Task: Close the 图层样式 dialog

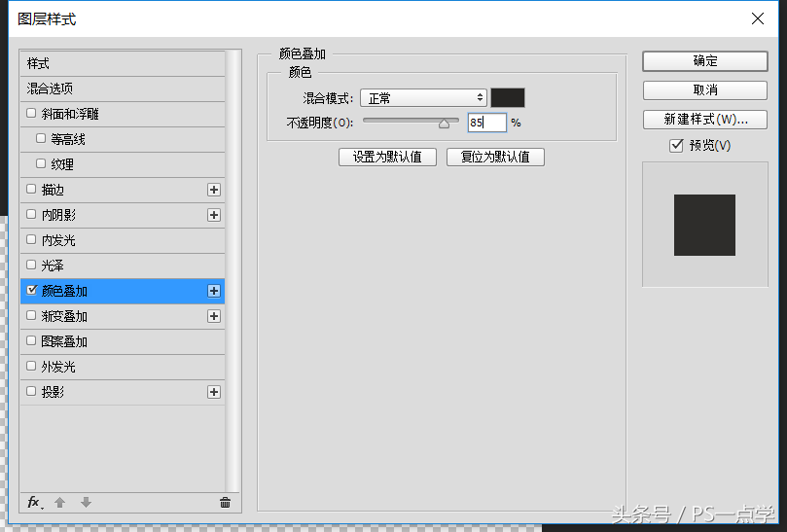Action: (x=758, y=18)
